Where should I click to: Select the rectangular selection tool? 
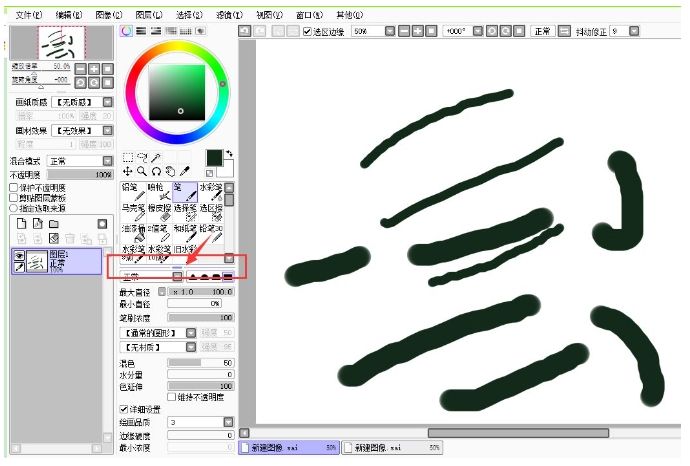click(128, 157)
